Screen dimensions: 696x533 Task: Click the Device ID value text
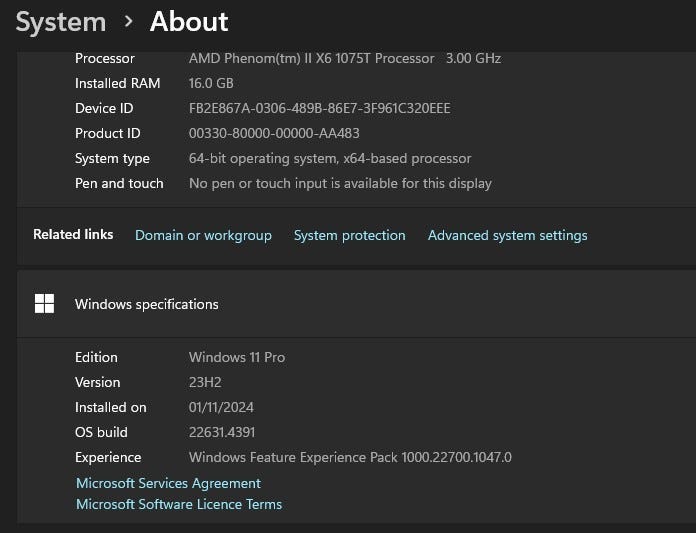319,108
